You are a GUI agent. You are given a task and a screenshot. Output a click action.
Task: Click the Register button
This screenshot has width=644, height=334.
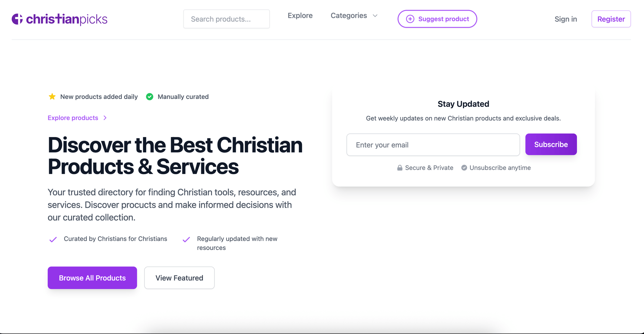[x=611, y=19]
